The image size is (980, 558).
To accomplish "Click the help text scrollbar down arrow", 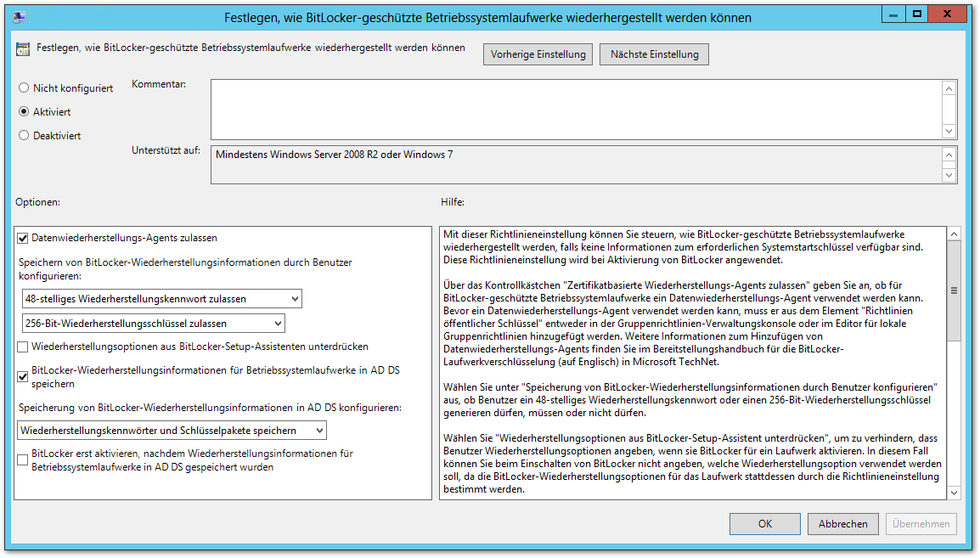I will point(953,493).
